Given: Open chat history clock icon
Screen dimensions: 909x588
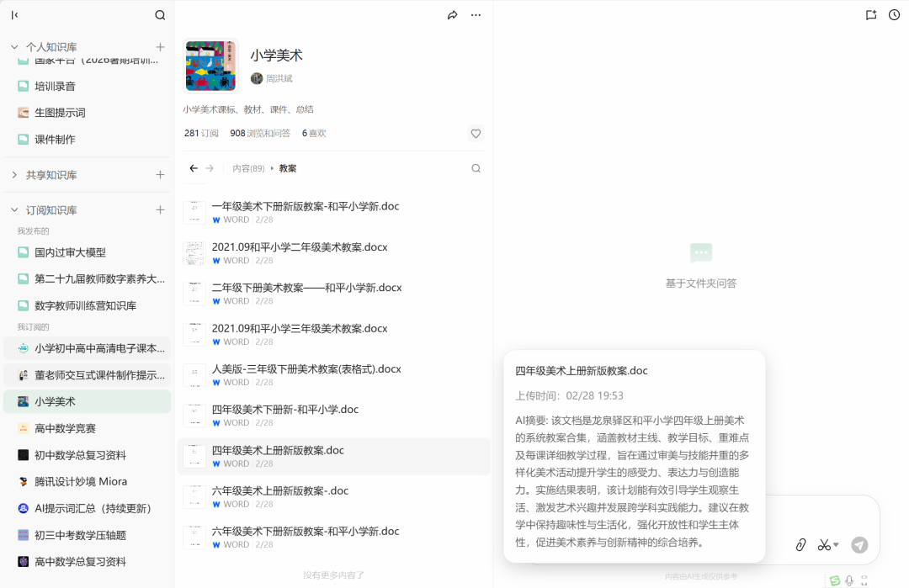Looking at the screenshot, I should click(895, 15).
